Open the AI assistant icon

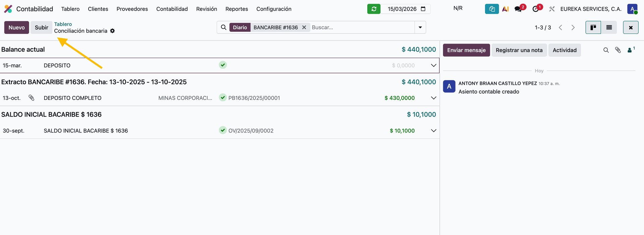coord(505,9)
